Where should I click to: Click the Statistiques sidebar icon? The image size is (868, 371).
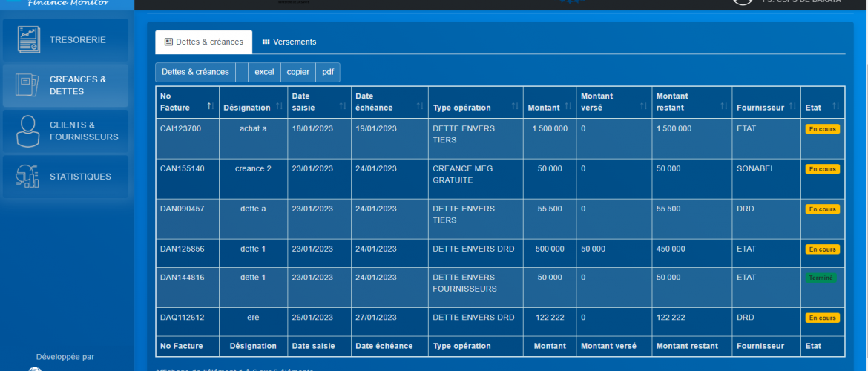[28, 177]
